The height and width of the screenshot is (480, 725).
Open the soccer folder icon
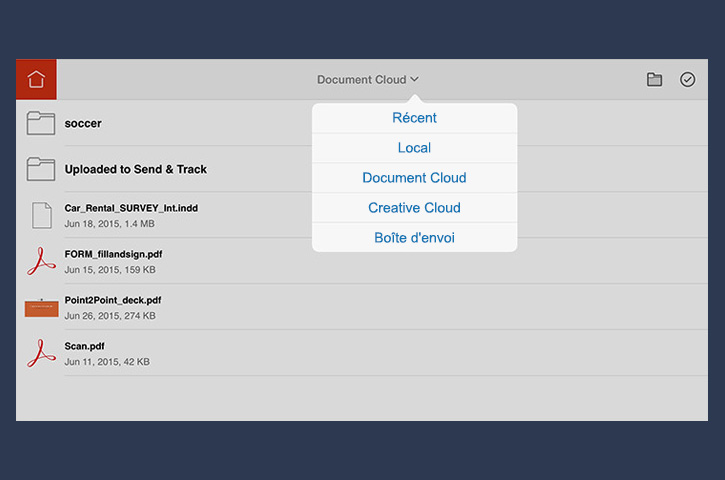(x=41, y=123)
